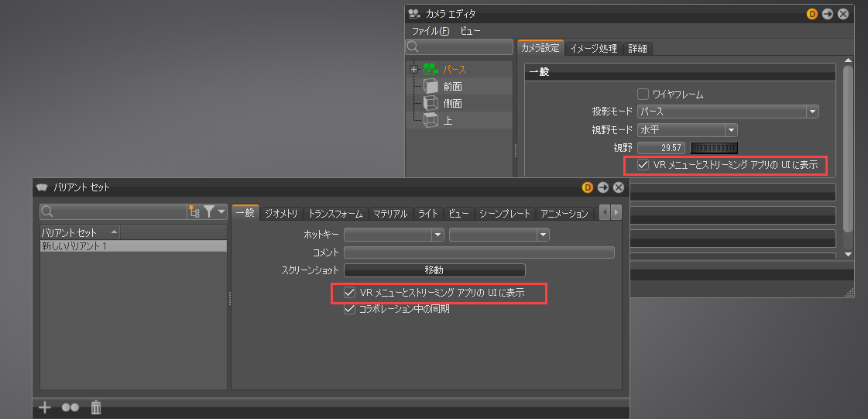Select the 側面 camera tree row text
This screenshot has width=868, height=419.
(452, 103)
